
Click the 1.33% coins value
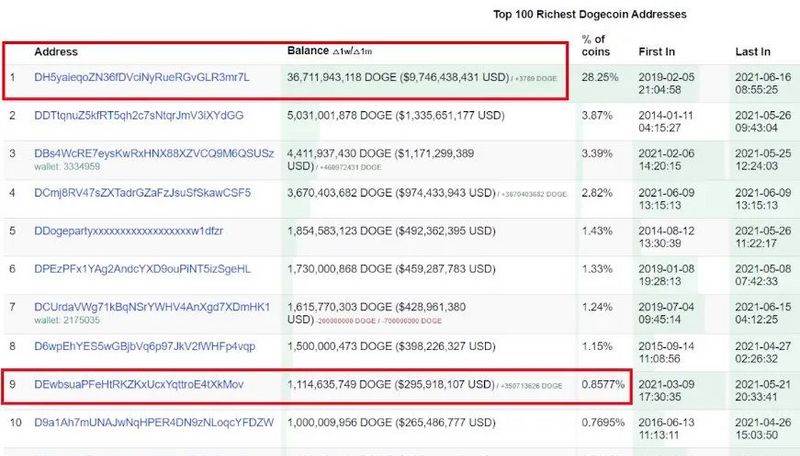(x=597, y=269)
